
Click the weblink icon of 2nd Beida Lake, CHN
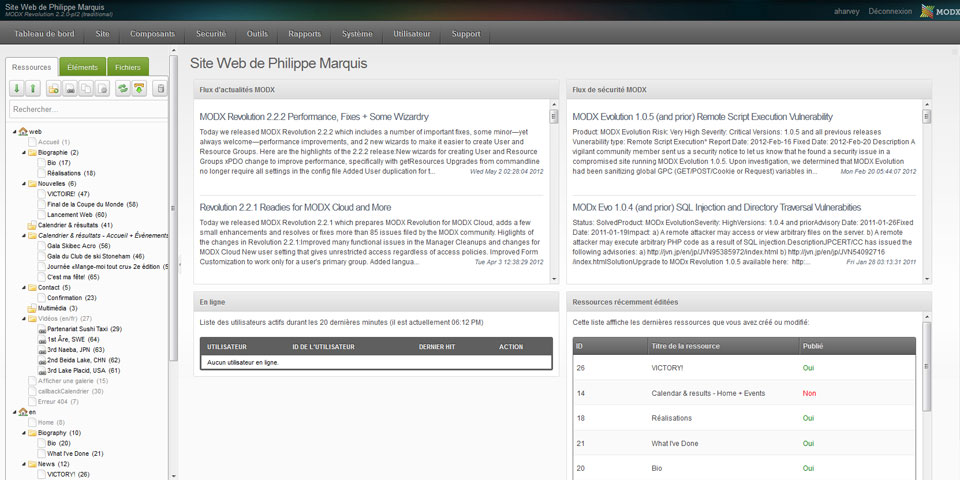coord(42,361)
